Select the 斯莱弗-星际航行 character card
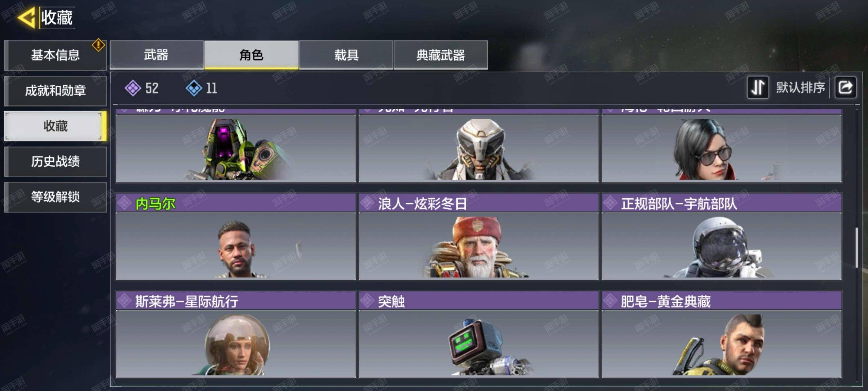The width and height of the screenshot is (868, 391). coord(236,334)
